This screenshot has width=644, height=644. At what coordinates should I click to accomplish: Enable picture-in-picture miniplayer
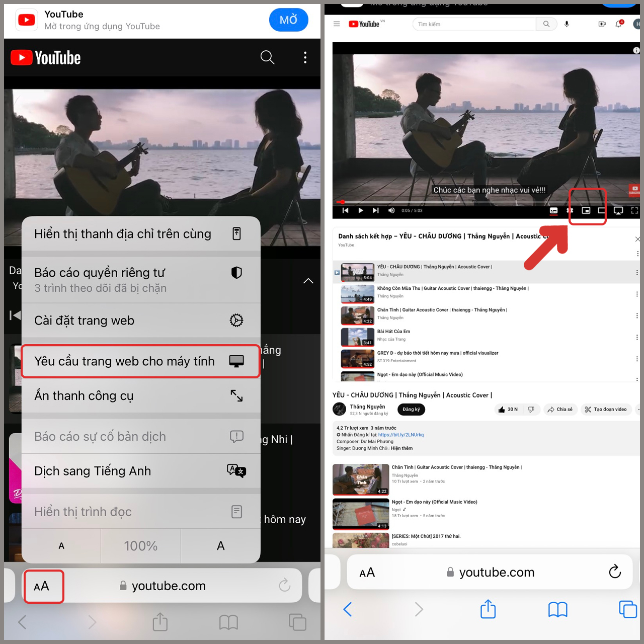(586, 210)
